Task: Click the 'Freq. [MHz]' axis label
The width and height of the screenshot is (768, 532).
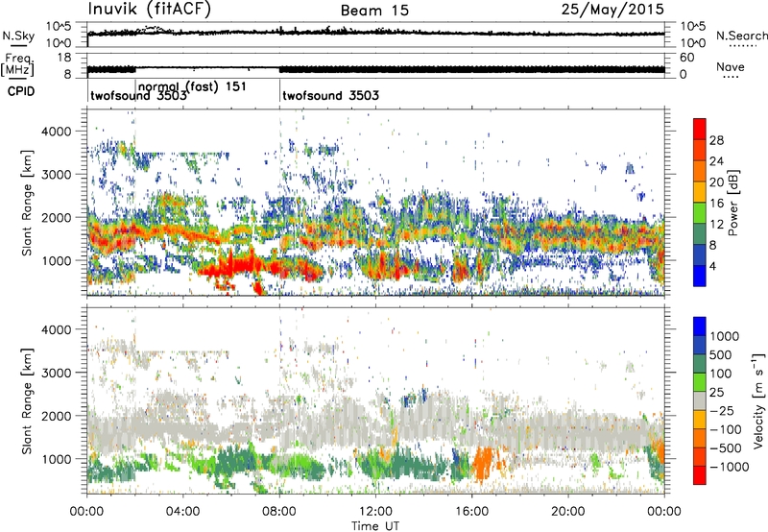Action: pos(17,64)
